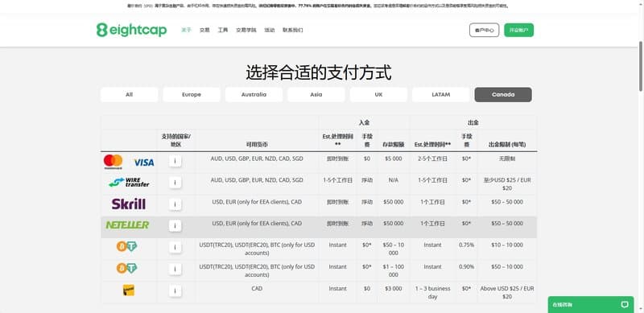Click the page vertical scrollbar thumb
Screen dimensions: 644x313
[x=641, y=66]
